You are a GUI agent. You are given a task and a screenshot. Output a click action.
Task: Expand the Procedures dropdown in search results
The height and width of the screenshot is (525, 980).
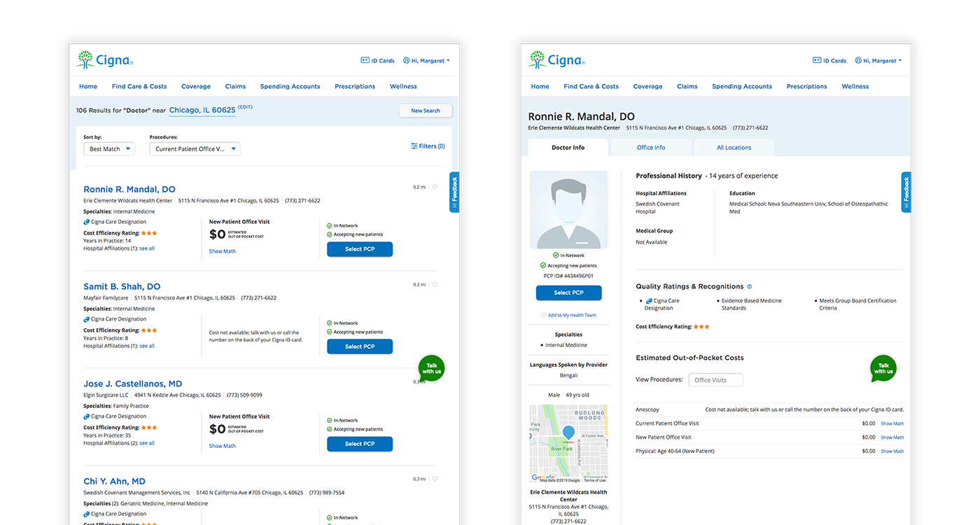195,149
